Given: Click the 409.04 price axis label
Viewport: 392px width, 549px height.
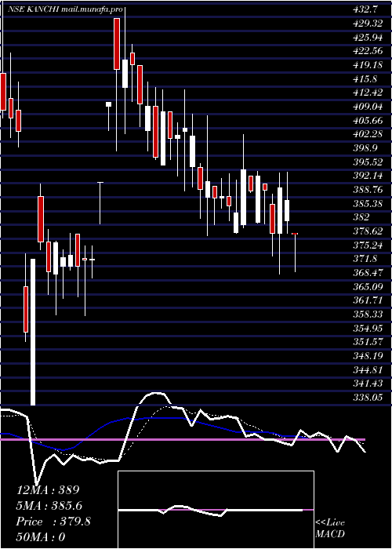Looking at the screenshot, I should pyautogui.click(x=368, y=107).
